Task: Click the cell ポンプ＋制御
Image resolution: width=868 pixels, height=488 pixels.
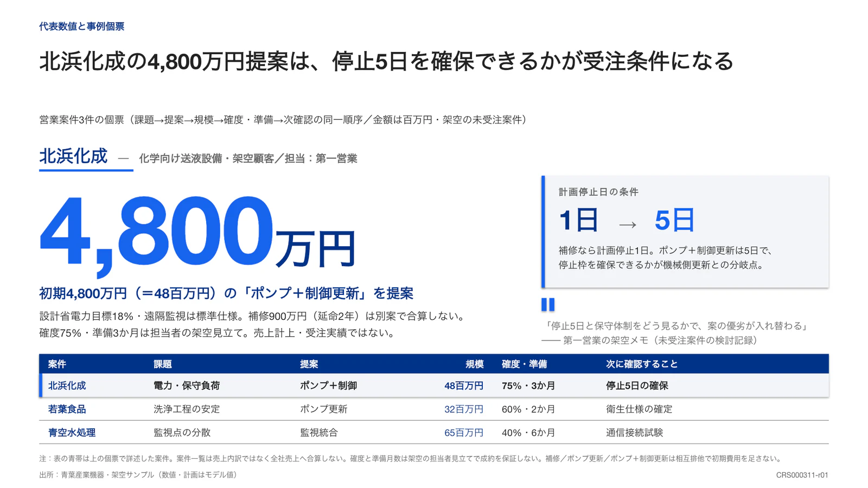Action: tap(328, 386)
